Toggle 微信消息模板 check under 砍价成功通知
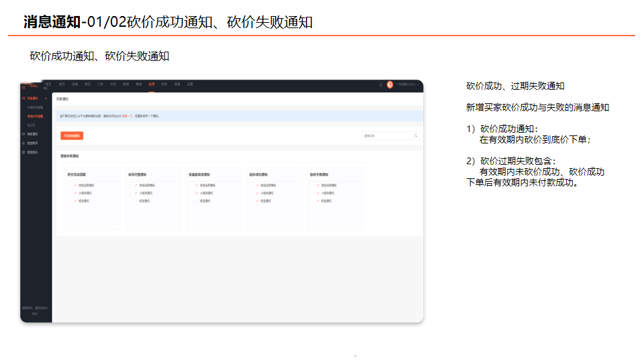This screenshot has height=362, width=644. coord(258,186)
